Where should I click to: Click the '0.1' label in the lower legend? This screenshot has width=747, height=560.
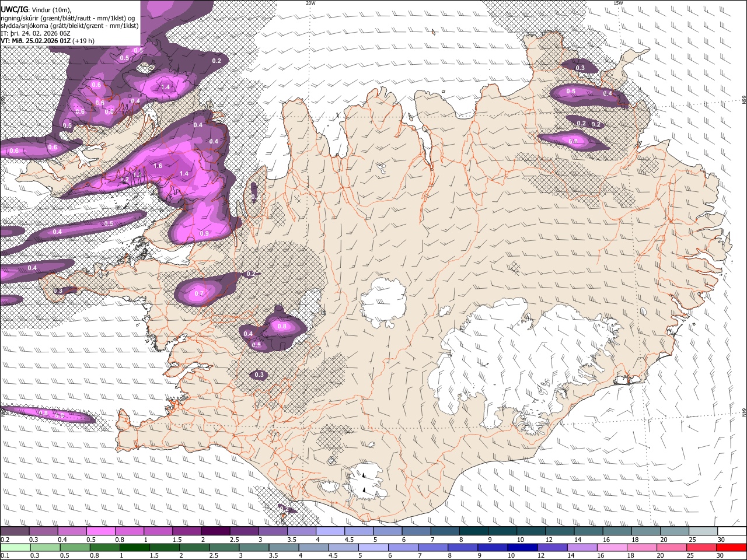click(4, 556)
